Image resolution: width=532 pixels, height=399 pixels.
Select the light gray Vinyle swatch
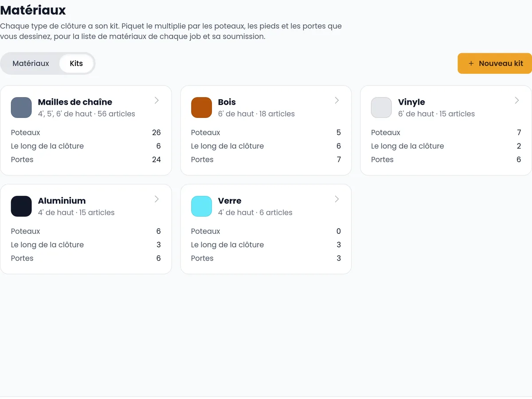point(381,108)
